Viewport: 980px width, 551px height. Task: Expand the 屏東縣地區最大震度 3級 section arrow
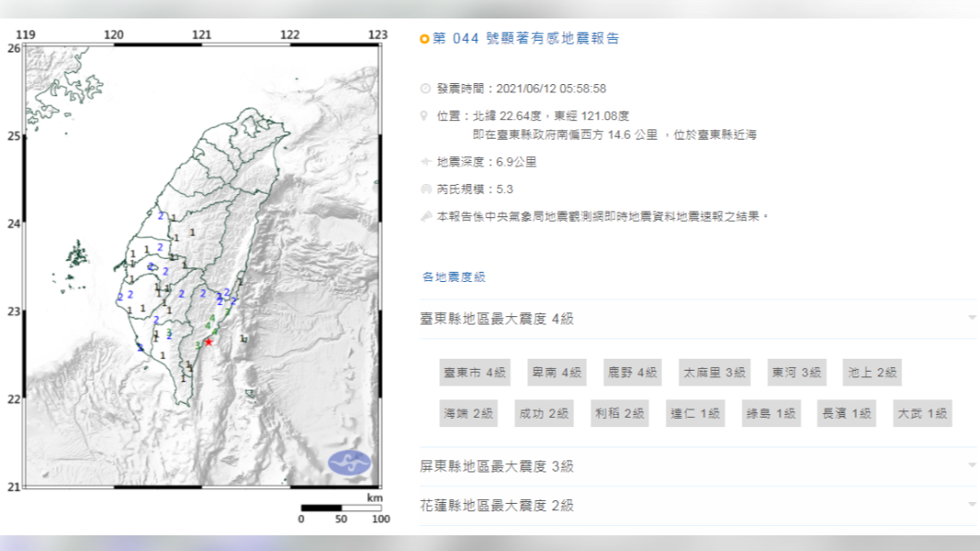tap(972, 465)
